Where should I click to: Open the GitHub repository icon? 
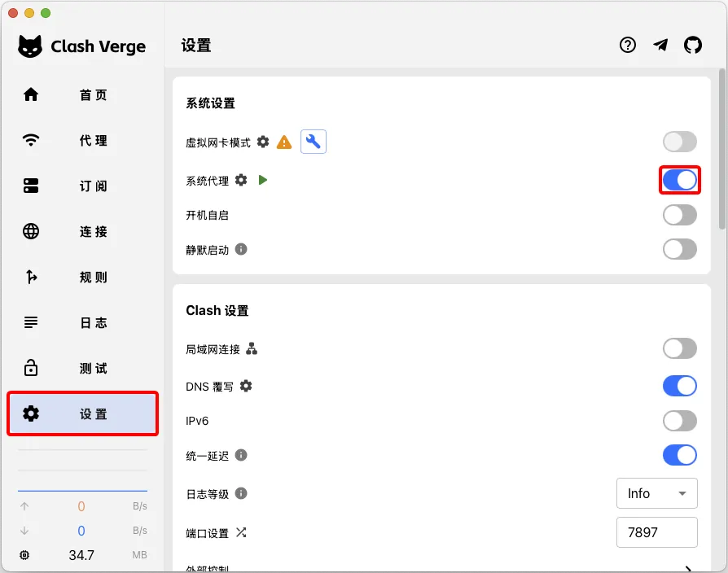[693, 45]
